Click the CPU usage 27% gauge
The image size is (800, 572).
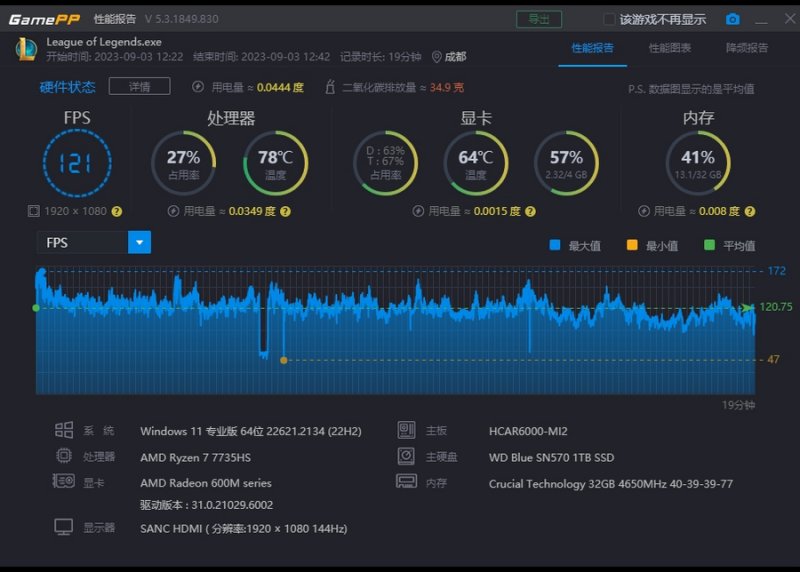click(x=184, y=163)
